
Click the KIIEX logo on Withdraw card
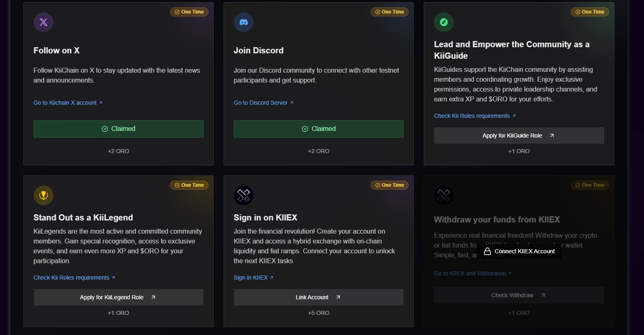444,195
